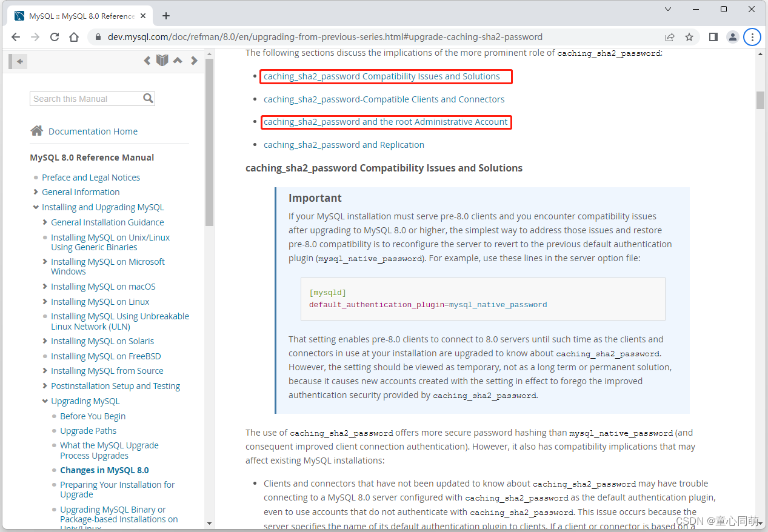This screenshot has height=532, width=768.
Task: Focus the browser address bar URL
Action: 325,37
